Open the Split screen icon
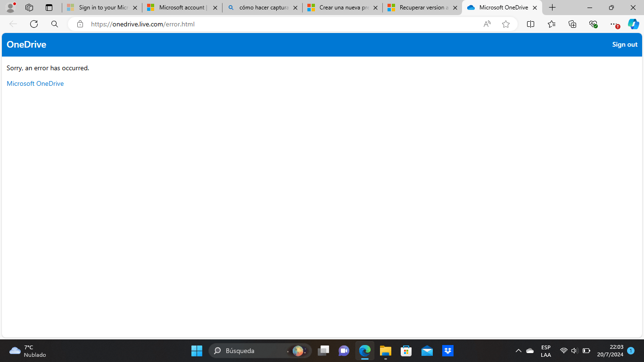644x362 pixels. point(530,24)
